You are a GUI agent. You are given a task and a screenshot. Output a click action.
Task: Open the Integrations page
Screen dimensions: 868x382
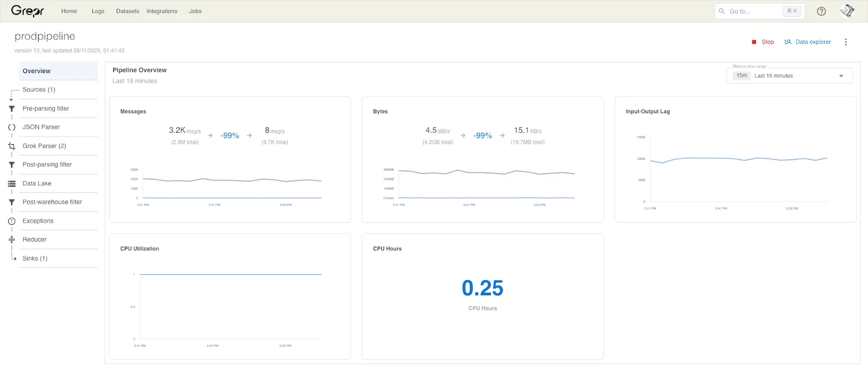162,11
